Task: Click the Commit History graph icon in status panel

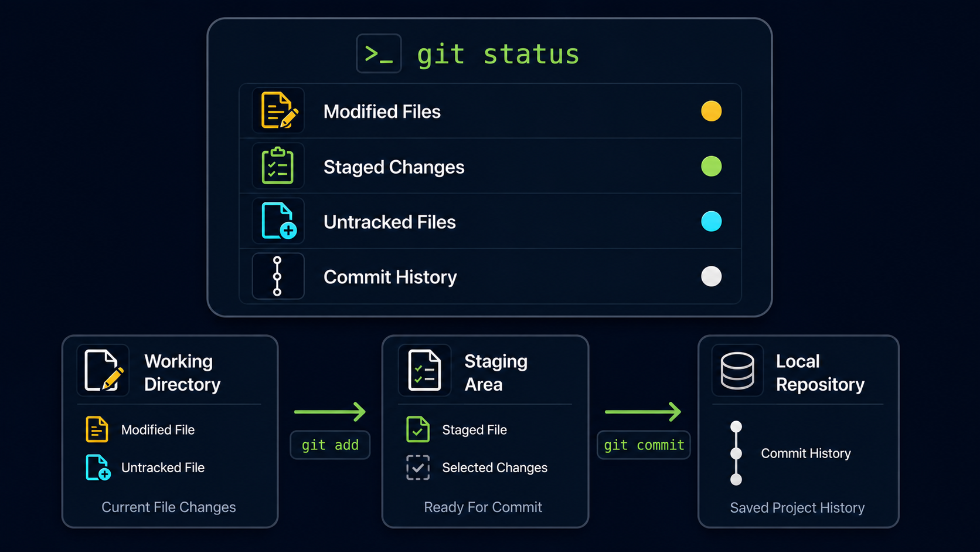Action: [278, 276]
